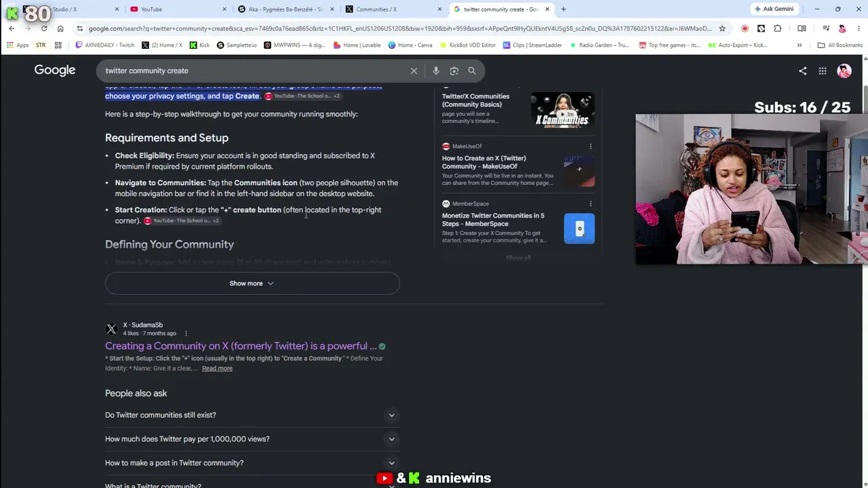868x488 pixels.
Task: Open the All Bookmarks folder
Action: [840, 45]
